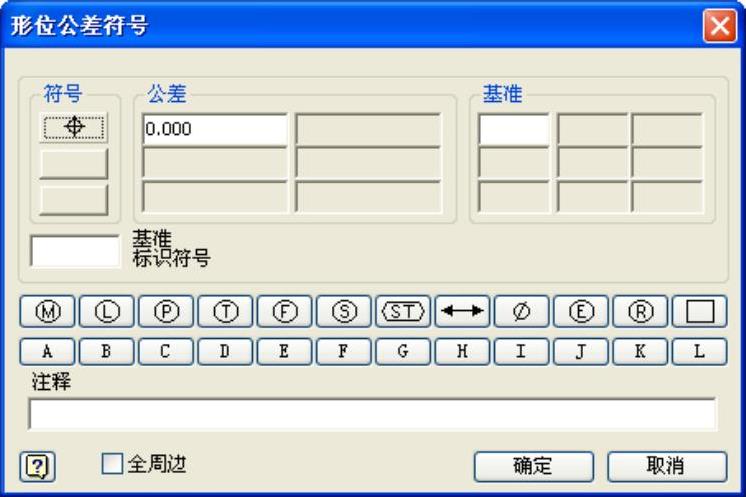The height and width of the screenshot is (497, 746).
Task: Insert the double-headed arrow between symbol
Action: 462,312
